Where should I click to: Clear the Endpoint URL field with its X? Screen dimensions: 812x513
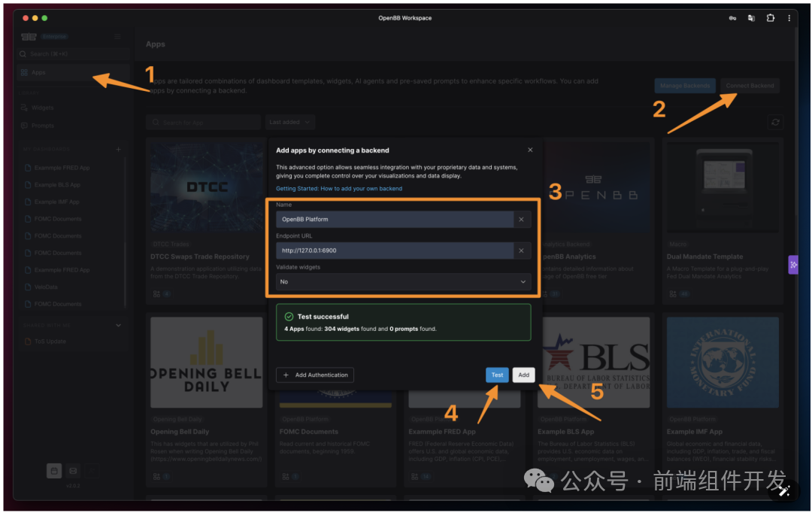click(522, 250)
